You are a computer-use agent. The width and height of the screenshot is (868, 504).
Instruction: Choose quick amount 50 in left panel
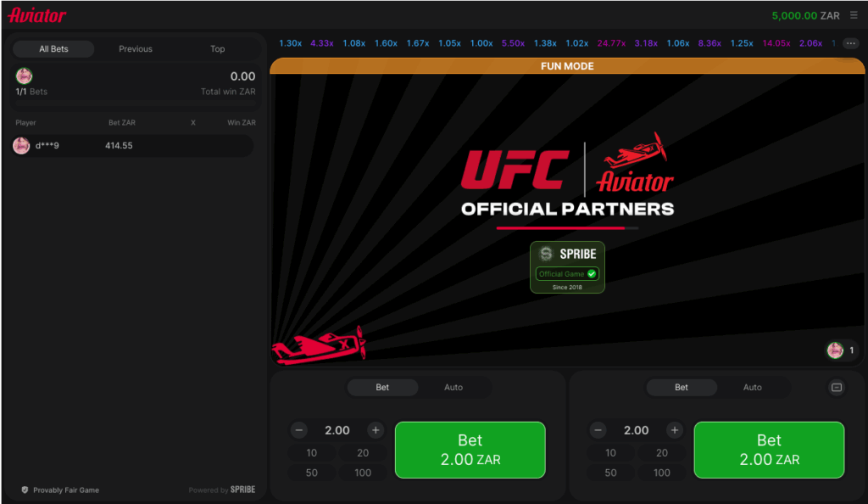312,473
